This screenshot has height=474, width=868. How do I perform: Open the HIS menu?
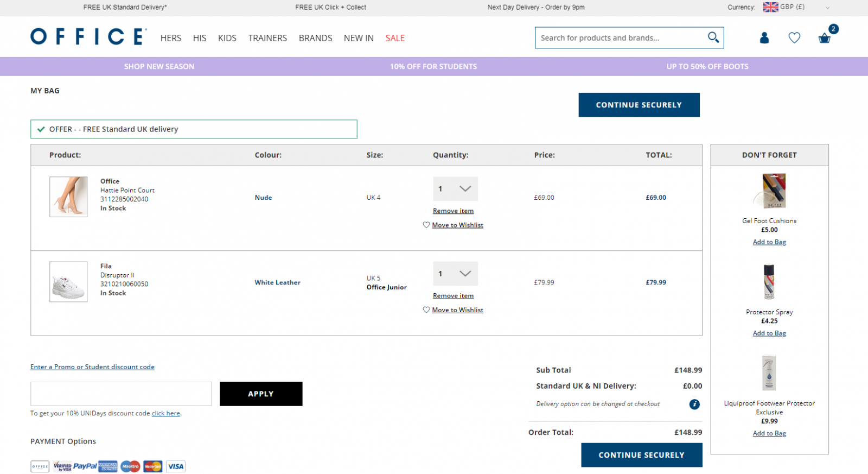tap(200, 38)
